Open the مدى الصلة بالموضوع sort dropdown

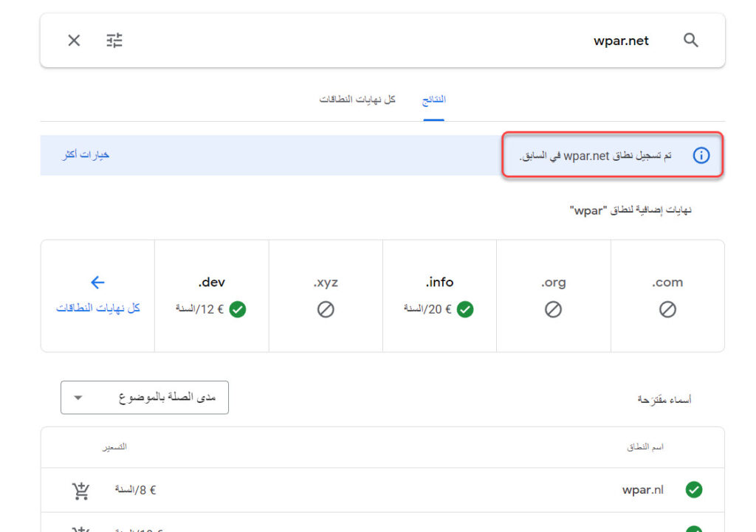point(145,398)
